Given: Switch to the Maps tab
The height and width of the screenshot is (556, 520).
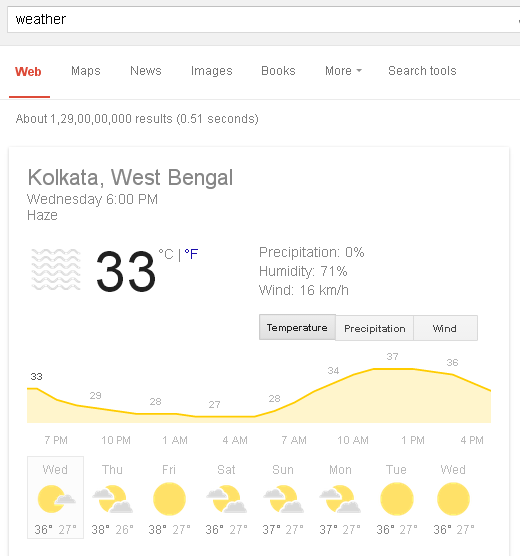Looking at the screenshot, I should pos(86,71).
